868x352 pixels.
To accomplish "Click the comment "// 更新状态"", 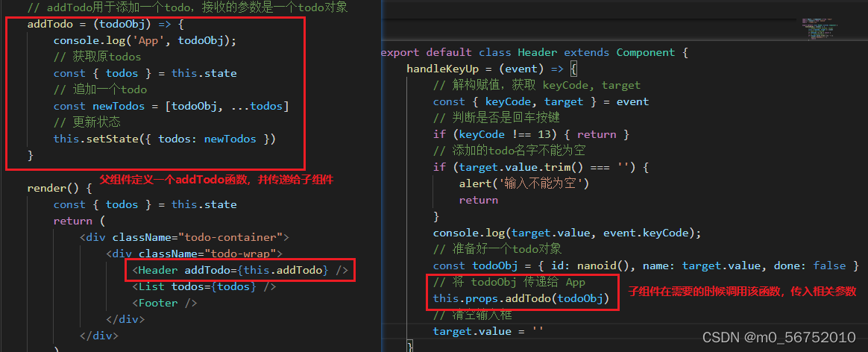I will coord(87,122).
